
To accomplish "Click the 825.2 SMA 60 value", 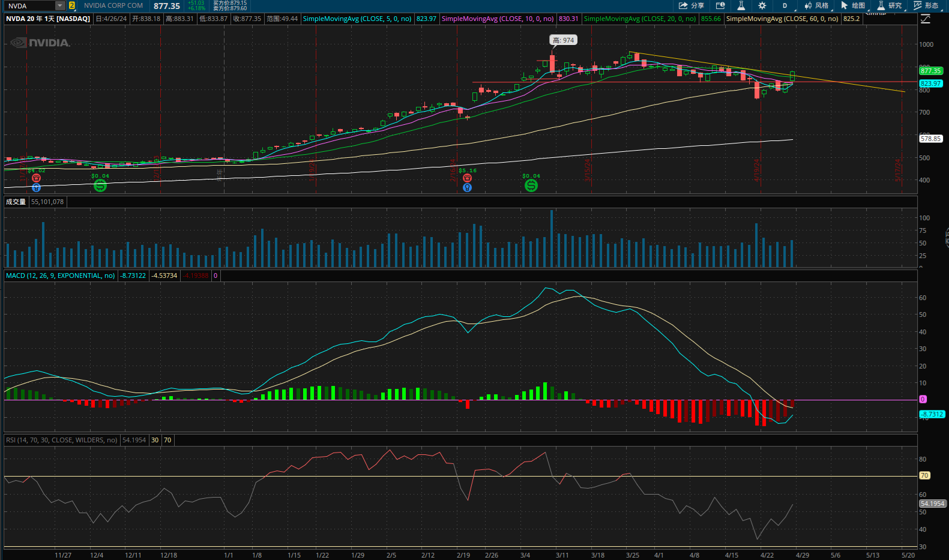I will coord(851,19).
